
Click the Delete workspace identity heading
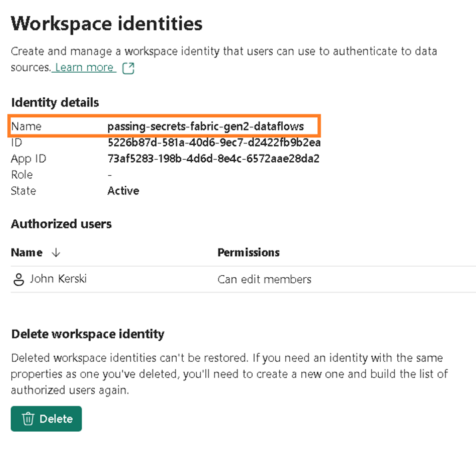(88, 334)
